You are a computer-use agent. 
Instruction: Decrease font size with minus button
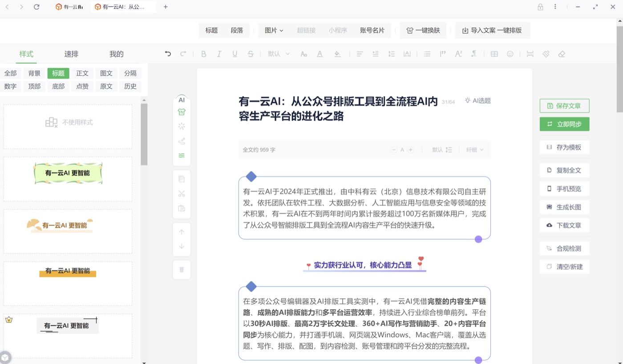394,150
